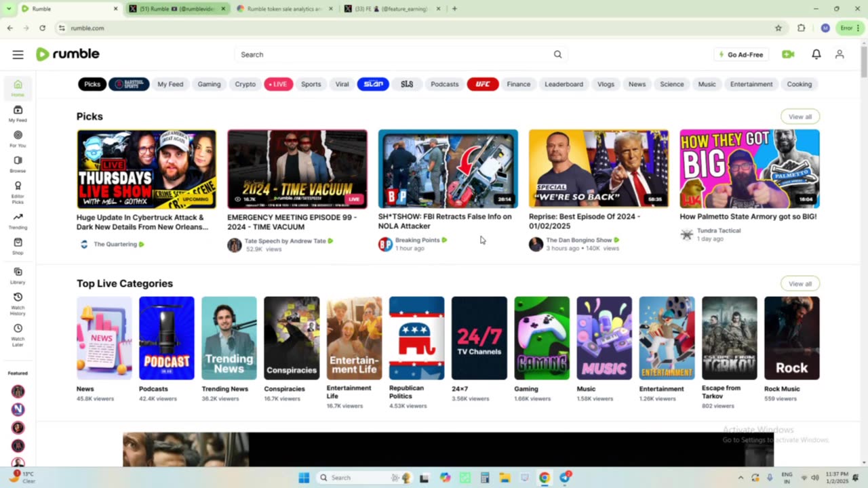Click the browser back arrow

[x=9, y=28]
